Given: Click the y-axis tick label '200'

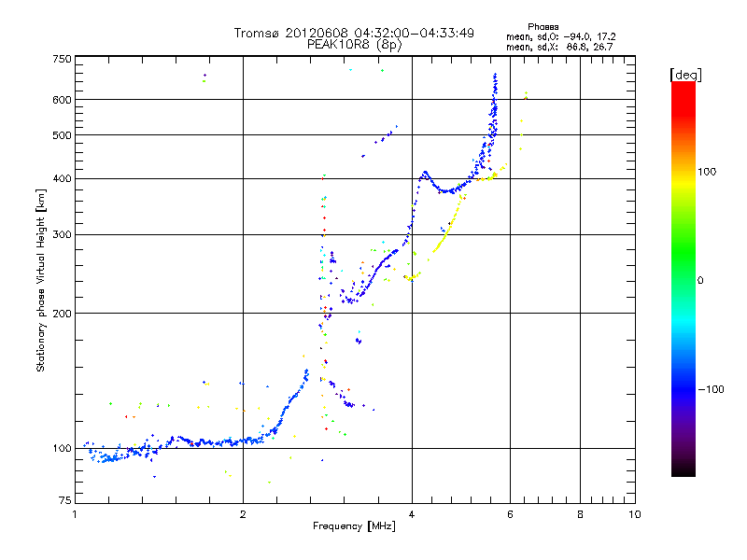Looking at the screenshot, I should point(62,314).
